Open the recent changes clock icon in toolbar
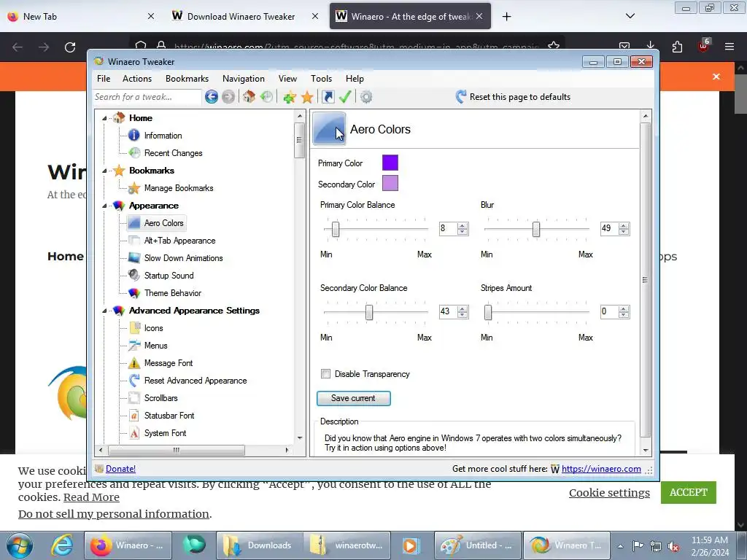 coord(266,97)
